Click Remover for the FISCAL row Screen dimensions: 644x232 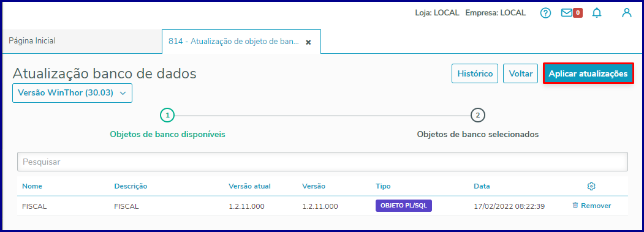pos(591,206)
